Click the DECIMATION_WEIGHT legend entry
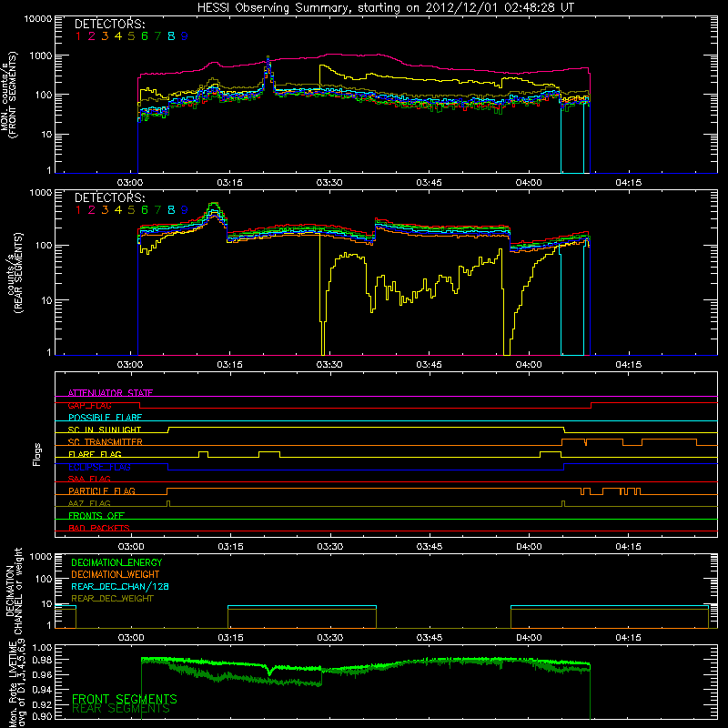The height and width of the screenshot is (728, 728). click(x=116, y=574)
